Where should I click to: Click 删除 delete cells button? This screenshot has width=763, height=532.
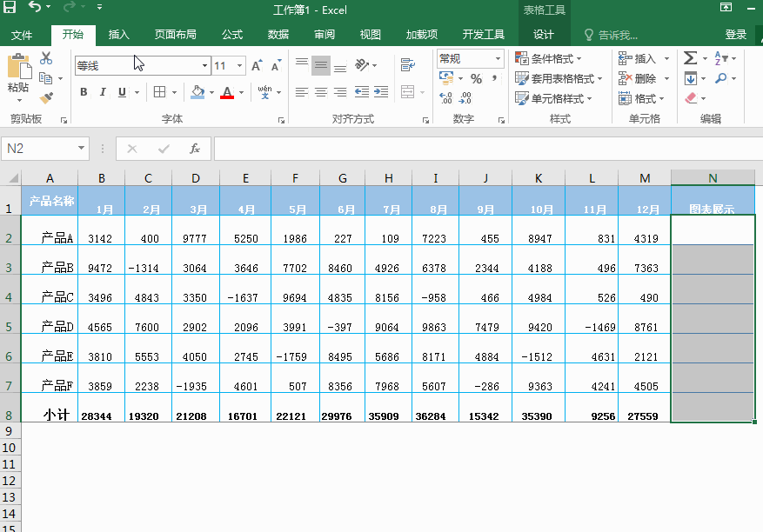(x=638, y=79)
